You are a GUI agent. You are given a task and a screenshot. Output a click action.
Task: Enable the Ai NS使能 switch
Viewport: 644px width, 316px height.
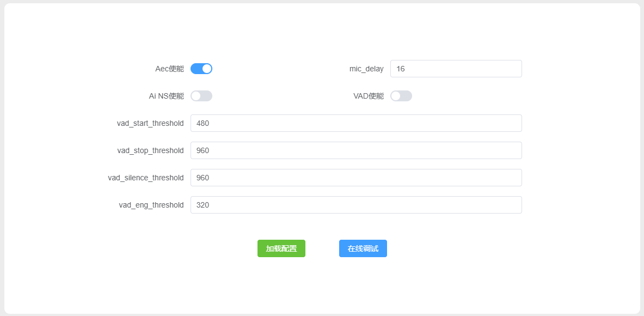click(201, 96)
